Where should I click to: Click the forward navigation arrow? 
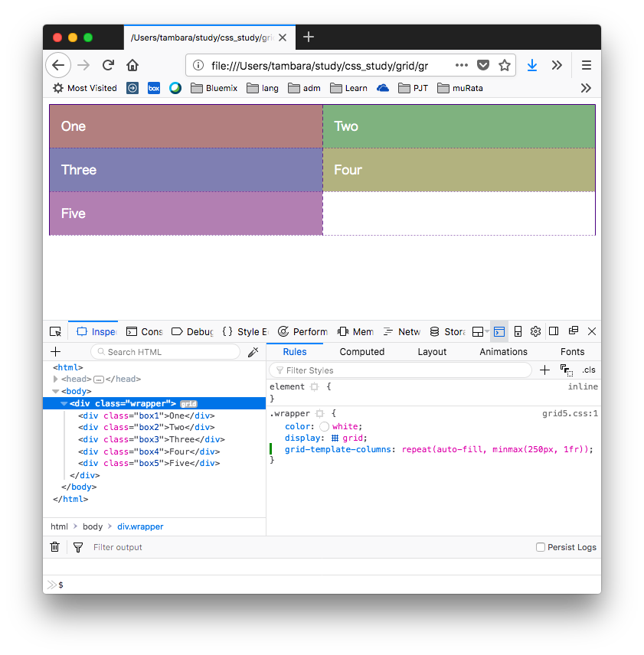tap(83, 65)
